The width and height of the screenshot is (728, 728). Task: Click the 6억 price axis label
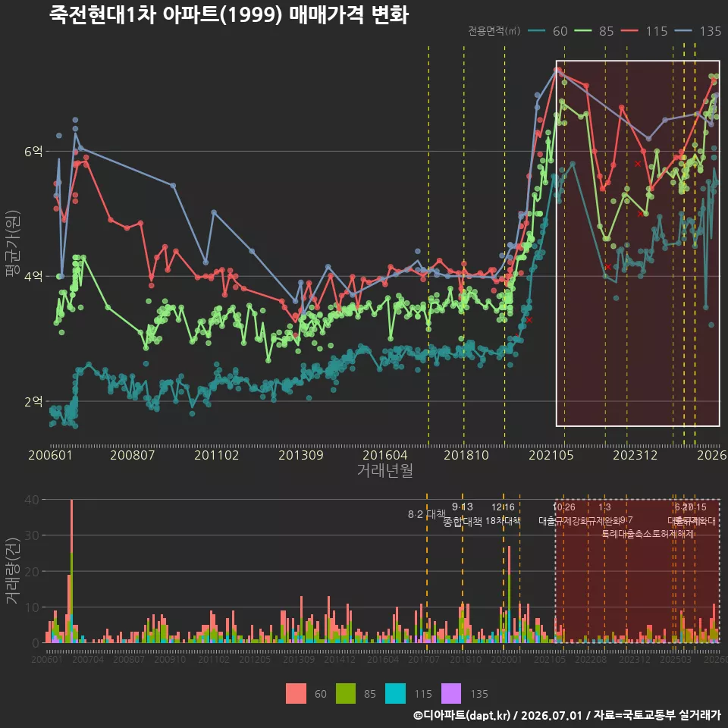tap(33, 152)
